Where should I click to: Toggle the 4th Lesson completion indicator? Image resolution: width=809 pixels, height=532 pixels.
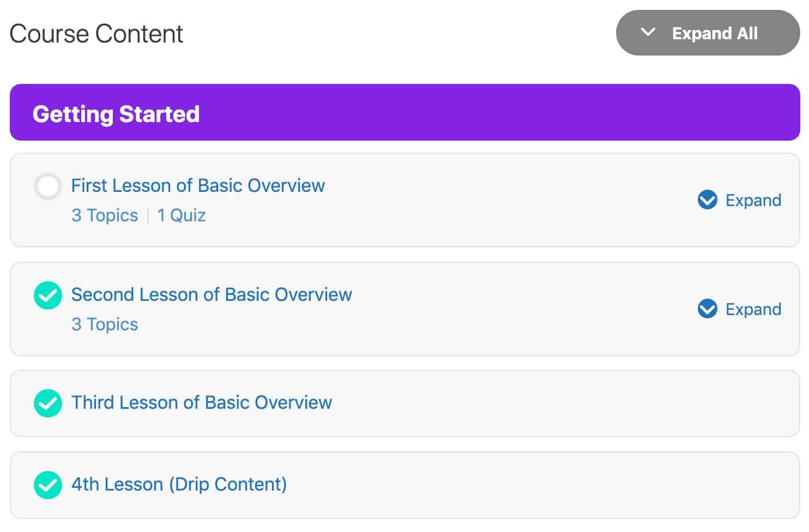click(x=47, y=485)
